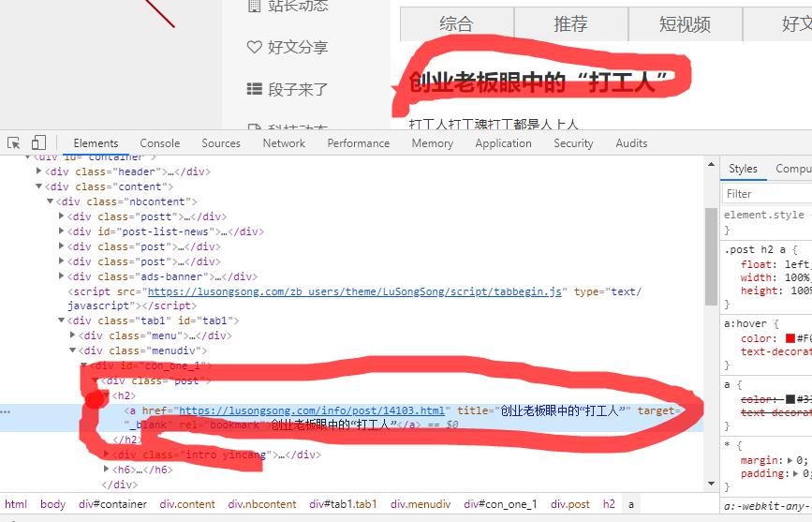812x522 pixels.
Task: Click the heart icon beside 好文分享
Action: (254, 47)
